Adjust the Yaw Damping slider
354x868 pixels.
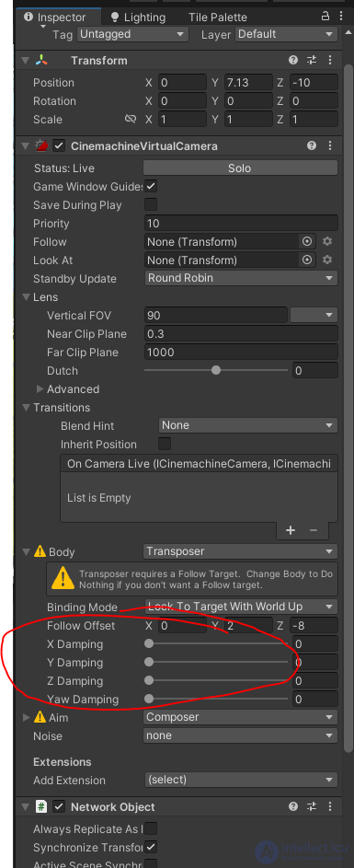(x=216, y=699)
